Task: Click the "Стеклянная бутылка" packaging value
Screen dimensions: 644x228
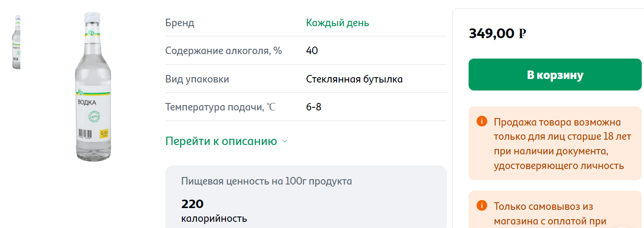Action: (354, 79)
